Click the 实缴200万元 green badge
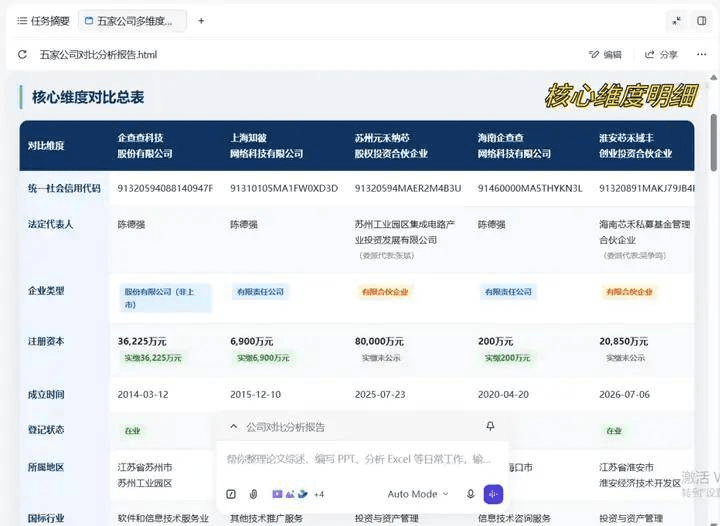Viewport: 720px width, 526px height. [x=507, y=358]
